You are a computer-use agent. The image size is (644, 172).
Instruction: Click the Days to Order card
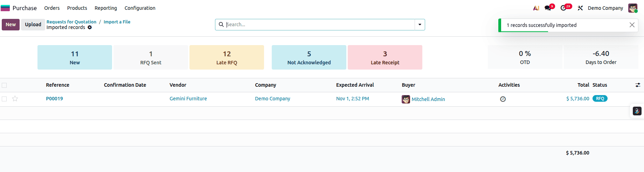click(x=601, y=57)
